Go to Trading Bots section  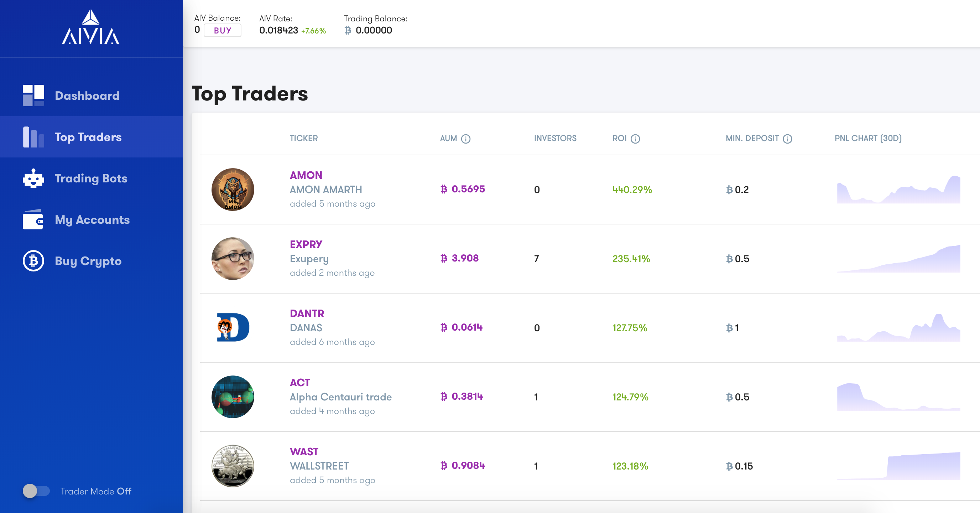point(91,178)
